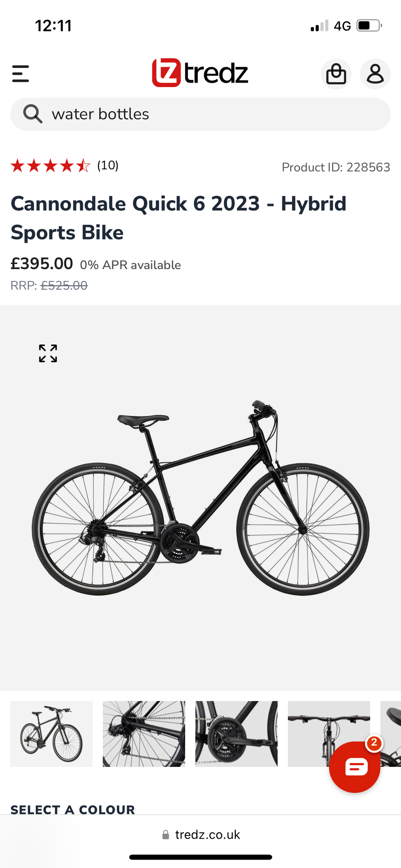Open the shopping basket icon
The height and width of the screenshot is (868, 401).
click(336, 74)
